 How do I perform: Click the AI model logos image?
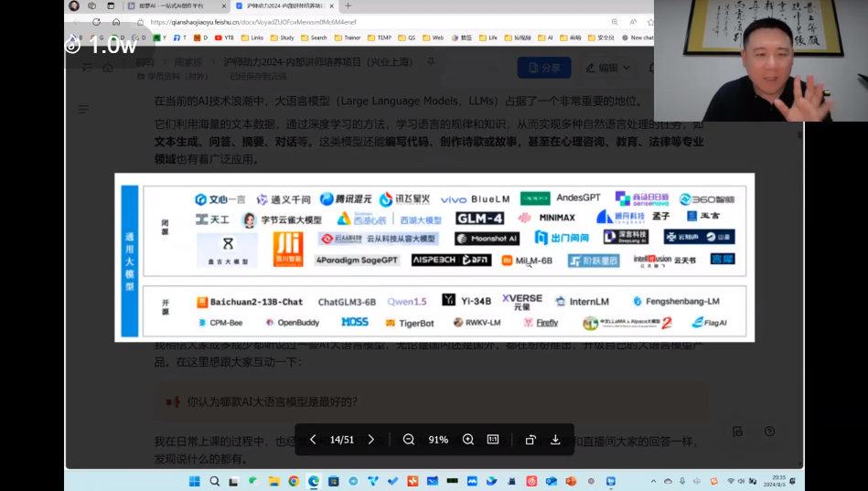(434, 258)
